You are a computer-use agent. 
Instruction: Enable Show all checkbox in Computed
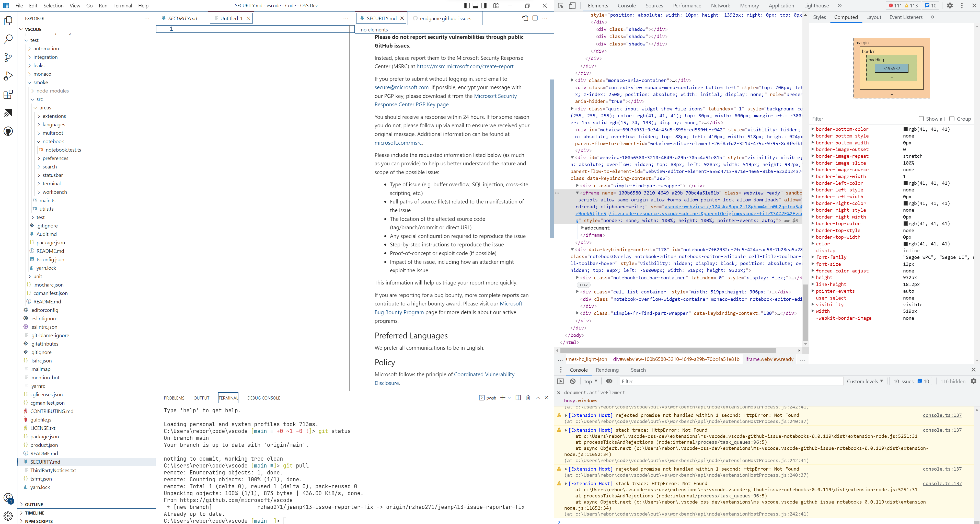coord(921,119)
